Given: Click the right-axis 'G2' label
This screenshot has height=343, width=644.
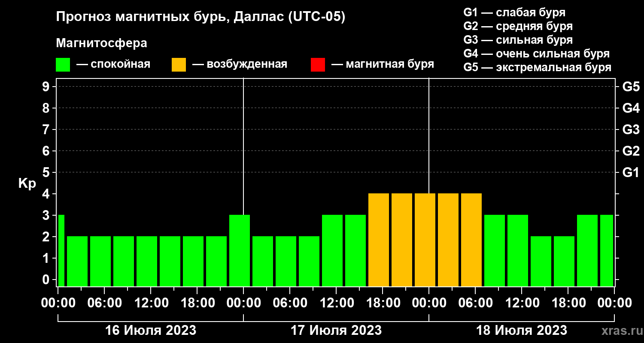Looking at the screenshot, I should (x=631, y=151).
